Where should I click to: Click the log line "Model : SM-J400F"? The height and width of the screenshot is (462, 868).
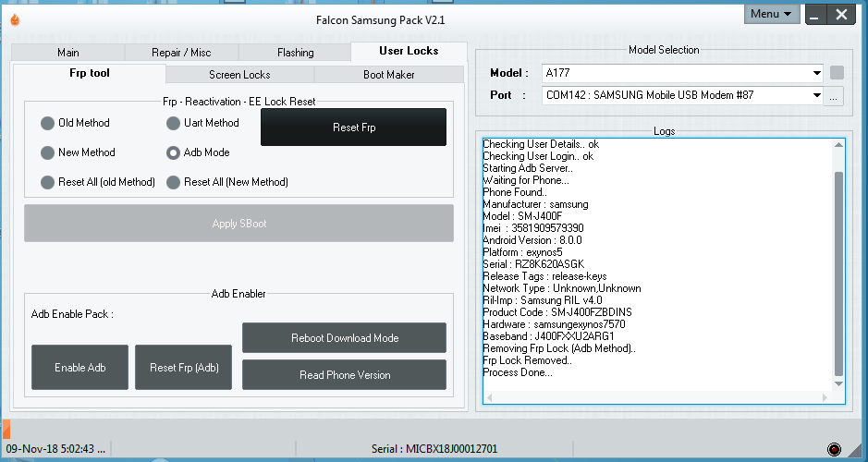point(522,216)
